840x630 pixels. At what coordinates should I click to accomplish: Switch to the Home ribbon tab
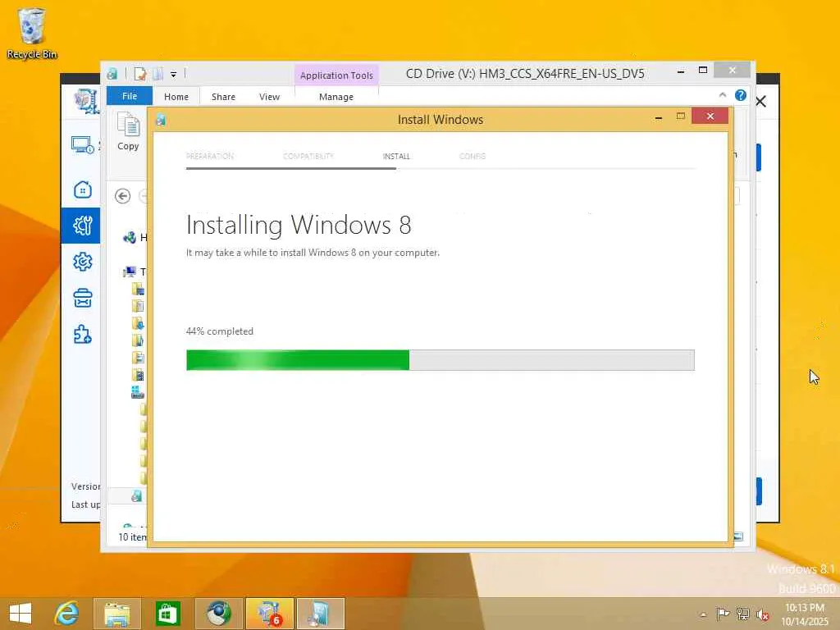[176, 97]
